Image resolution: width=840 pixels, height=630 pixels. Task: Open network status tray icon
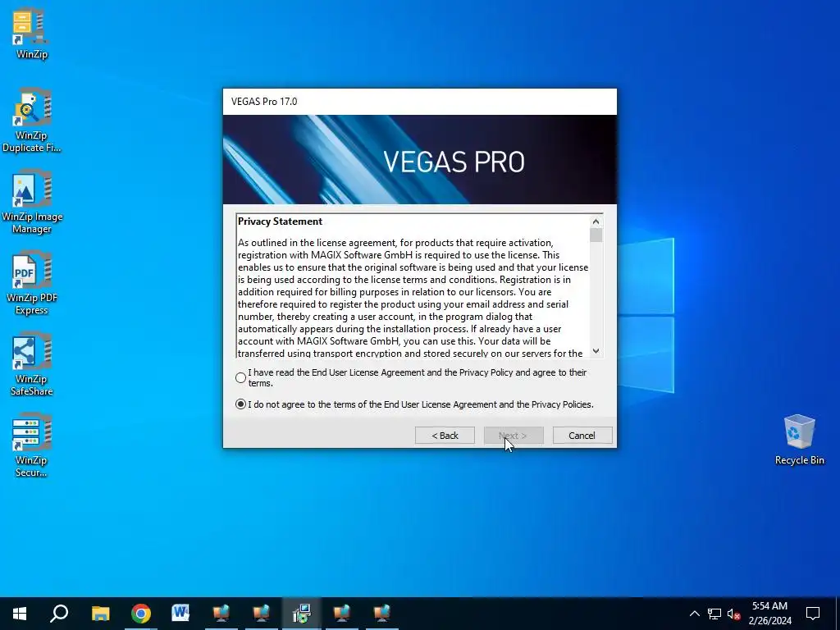coord(714,614)
